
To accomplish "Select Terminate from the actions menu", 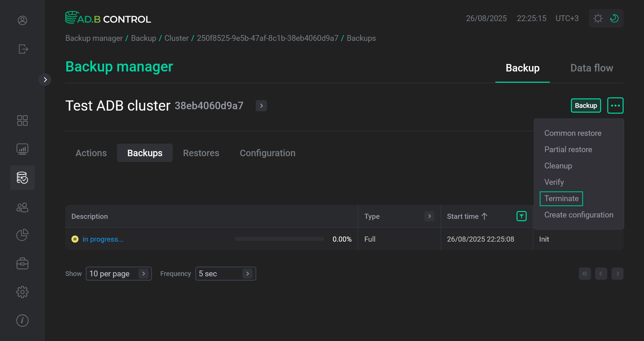I will 561,198.
